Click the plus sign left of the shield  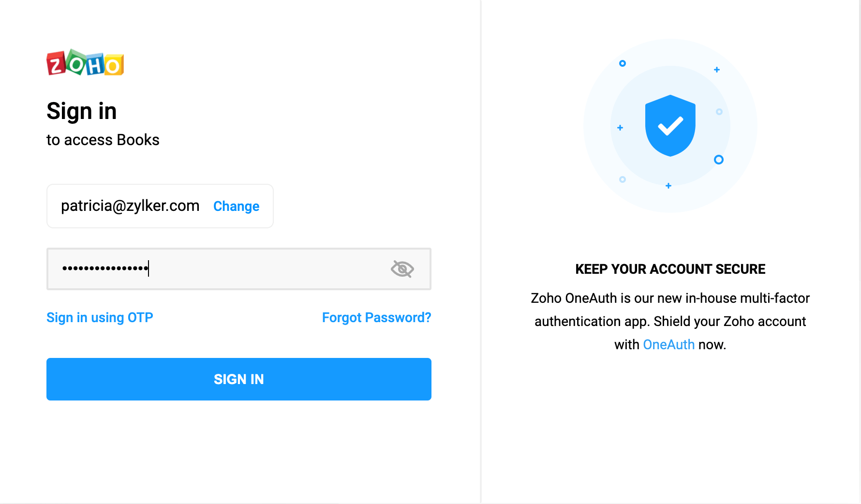click(x=620, y=128)
